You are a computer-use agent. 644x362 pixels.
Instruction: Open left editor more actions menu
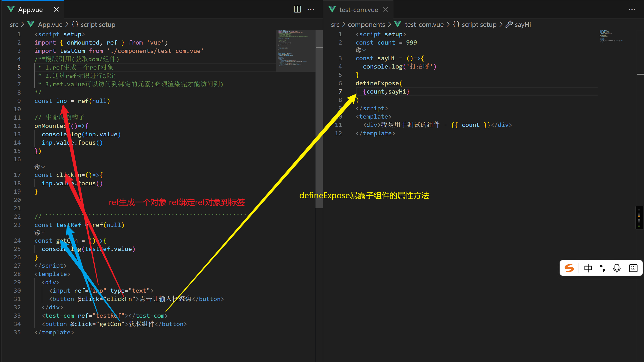point(311,9)
